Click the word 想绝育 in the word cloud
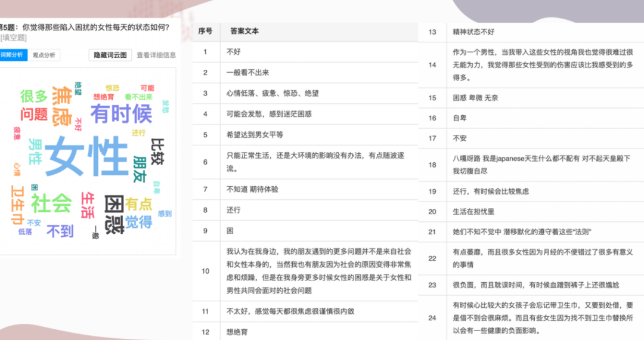Viewport: 644px width, 340px height. (104, 97)
